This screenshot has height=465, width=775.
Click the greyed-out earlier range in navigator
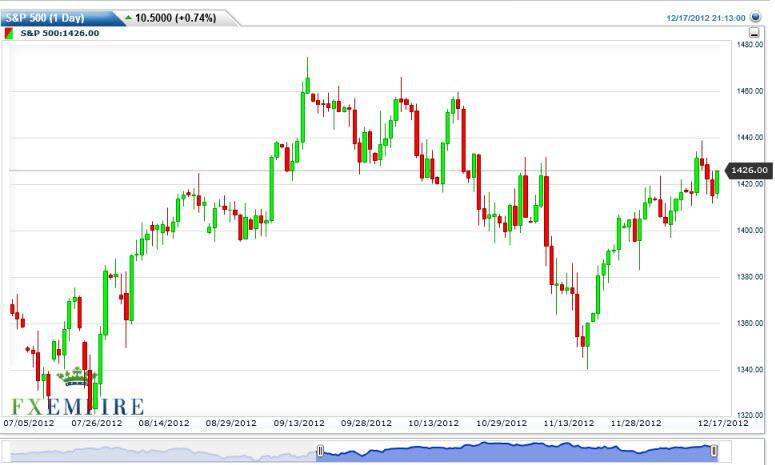point(160,452)
